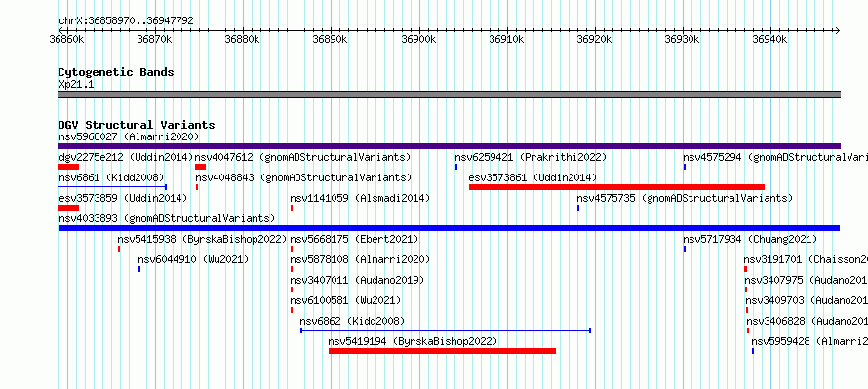Click the red esv3573859 (Uddin2014) variant bar
Screen dimensions: 868x389
point(68,208)
